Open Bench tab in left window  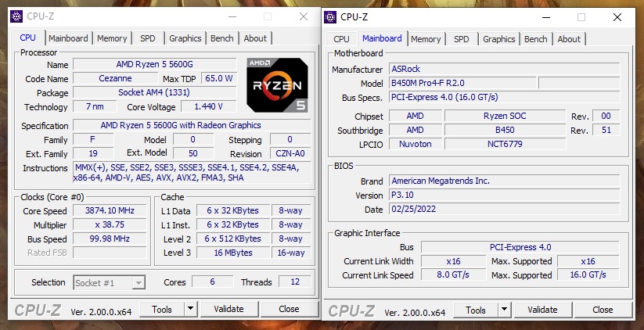point(222,38)
